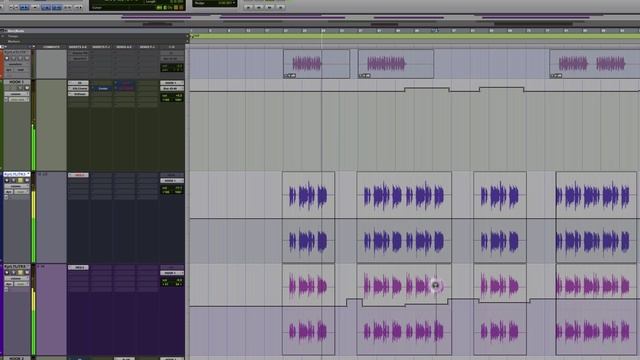This screenshot has height=360, width=640.
Task: Toggle the yellow solo button on blue FLUTES track
Action: [x=20, y=180]
